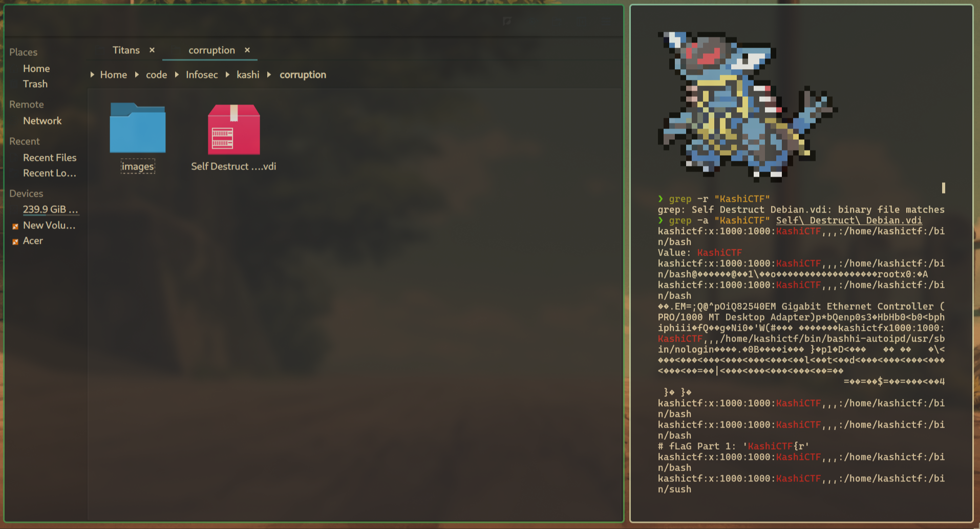Navigate to Infosec in breadcrumb
Screen dimensions: 980x529
[202, 75]
